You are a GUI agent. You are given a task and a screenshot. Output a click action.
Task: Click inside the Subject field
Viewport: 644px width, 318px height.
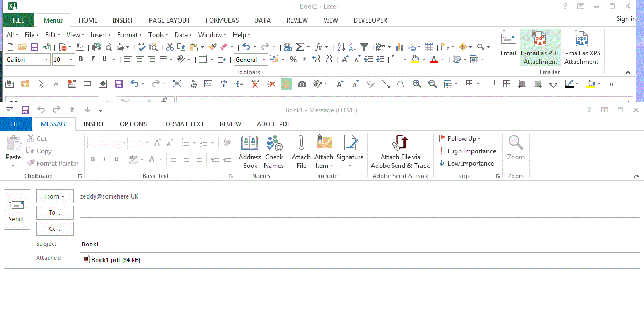(215, 244)
